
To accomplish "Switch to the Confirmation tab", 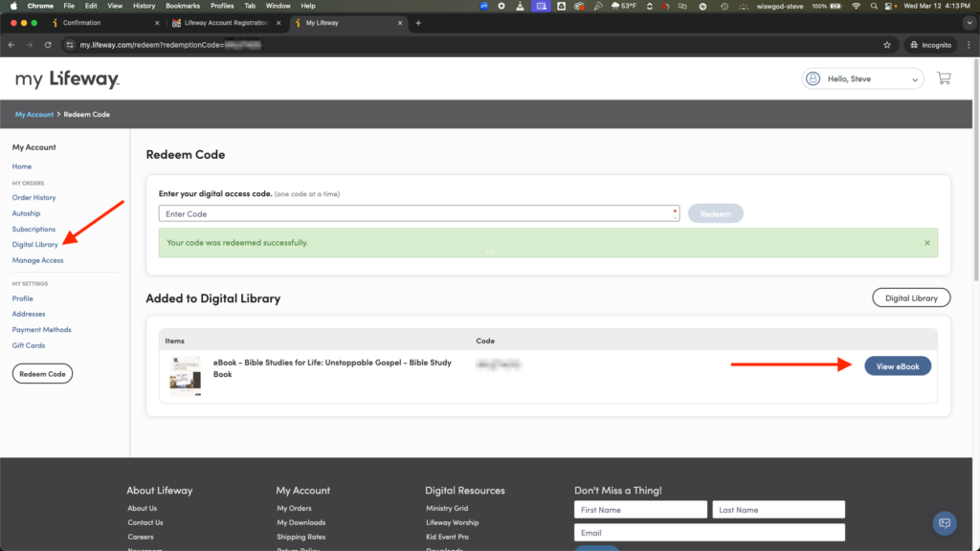I will click(x=103, y=23).
